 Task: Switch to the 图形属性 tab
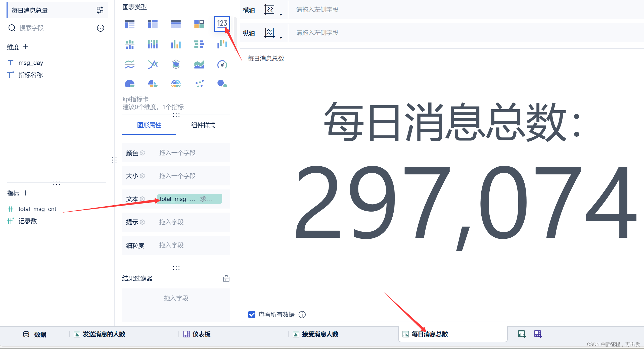149,125
